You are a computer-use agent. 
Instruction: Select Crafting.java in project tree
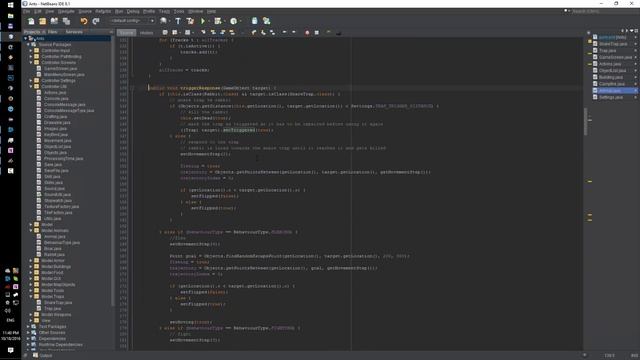coord(55,117)
